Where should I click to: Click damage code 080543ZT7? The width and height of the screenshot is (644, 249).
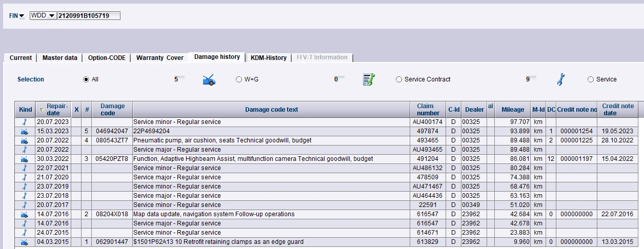click(x=112, y=140)
